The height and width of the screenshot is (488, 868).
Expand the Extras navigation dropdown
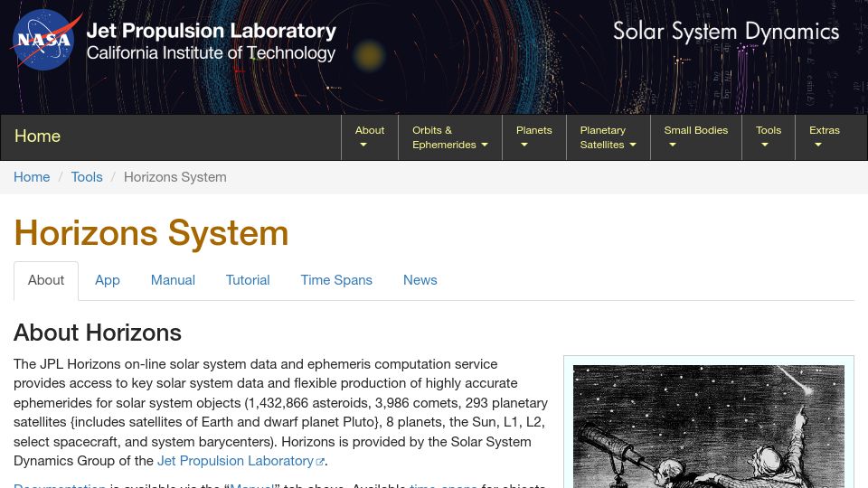pos(825,137)
